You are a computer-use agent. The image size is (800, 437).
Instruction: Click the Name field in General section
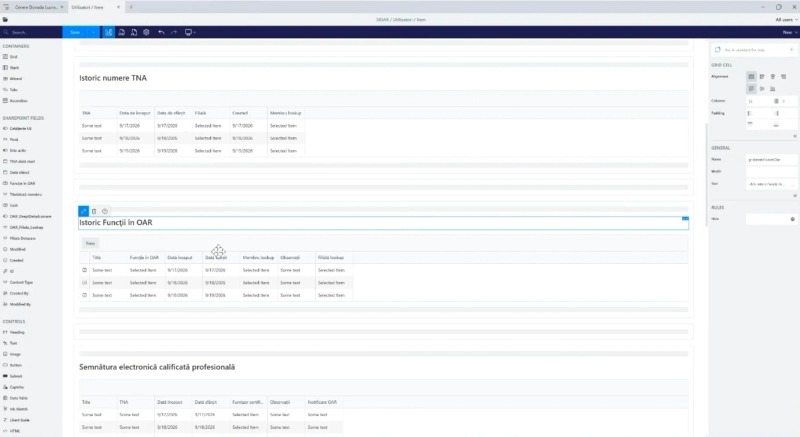(x=771, y=160)
